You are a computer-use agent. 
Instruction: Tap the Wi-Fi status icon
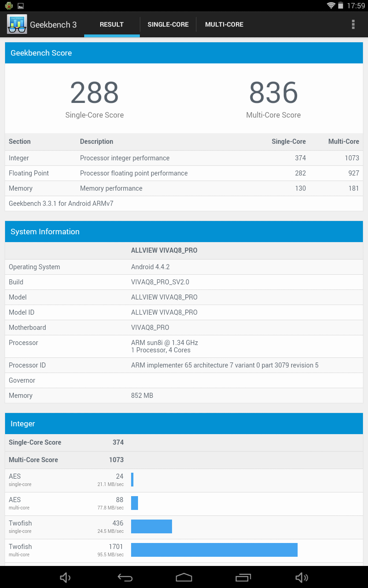pyautogui.click(x=331, y=6)
